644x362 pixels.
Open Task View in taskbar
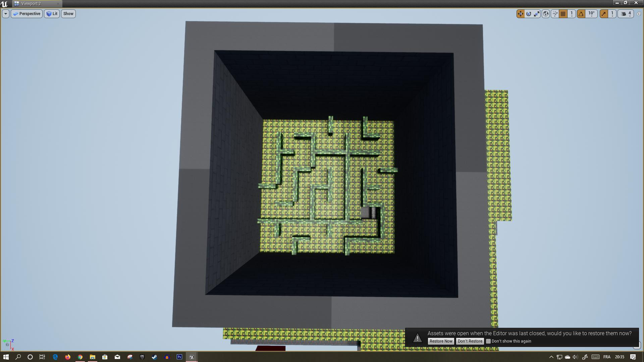pyautogui.click(x=42, y=357)
